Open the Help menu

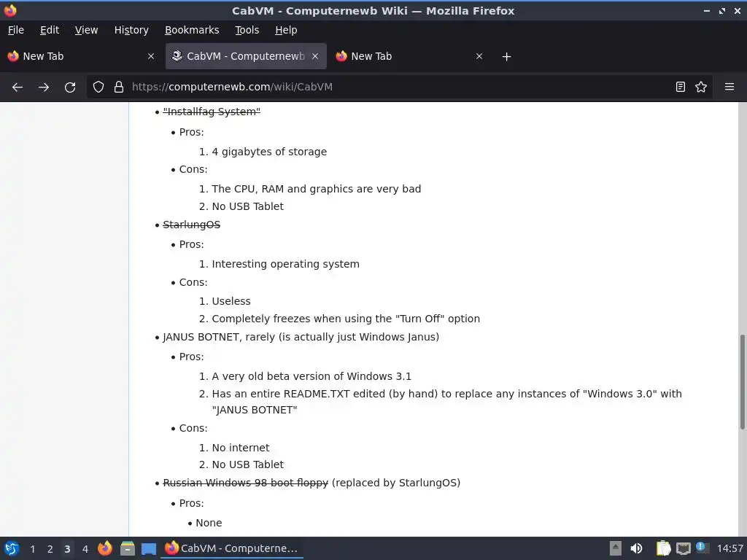pos(286,30)
